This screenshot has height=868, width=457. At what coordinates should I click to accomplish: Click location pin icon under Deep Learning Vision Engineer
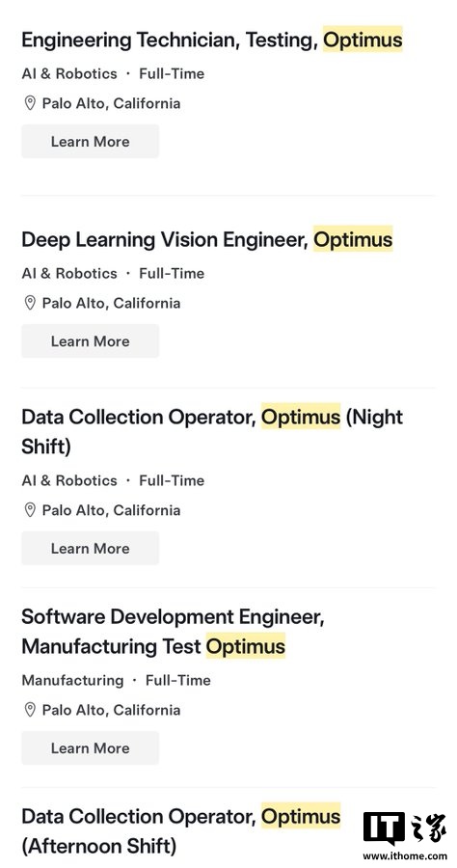[30, 304]
